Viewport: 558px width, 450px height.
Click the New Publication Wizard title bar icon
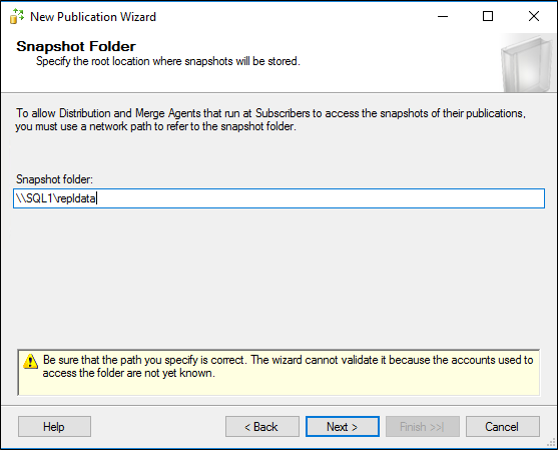coord(16,16)
